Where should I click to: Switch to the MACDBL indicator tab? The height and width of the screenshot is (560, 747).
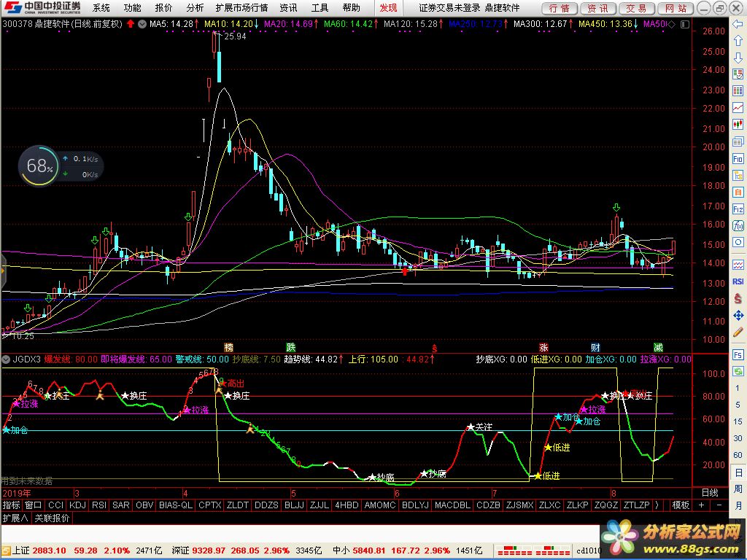(x=452, y=505)
